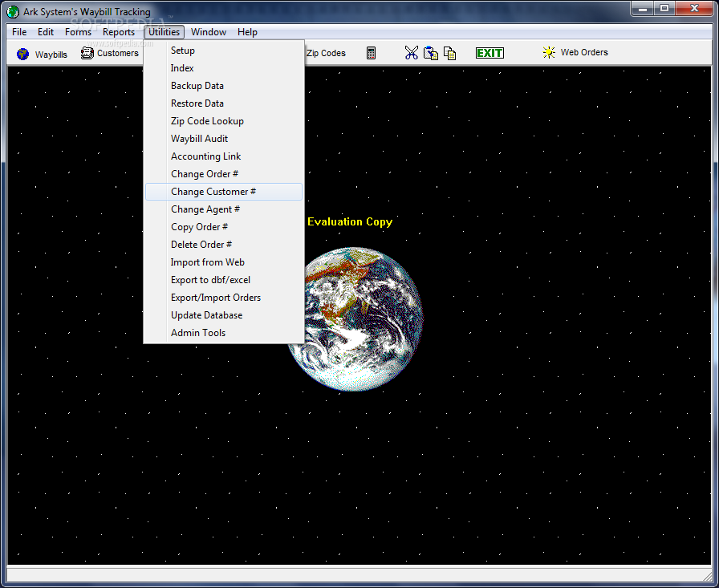Select Copy Order # option
The height and width of the screenshot is (588, 719).
(x=224, y=227)
